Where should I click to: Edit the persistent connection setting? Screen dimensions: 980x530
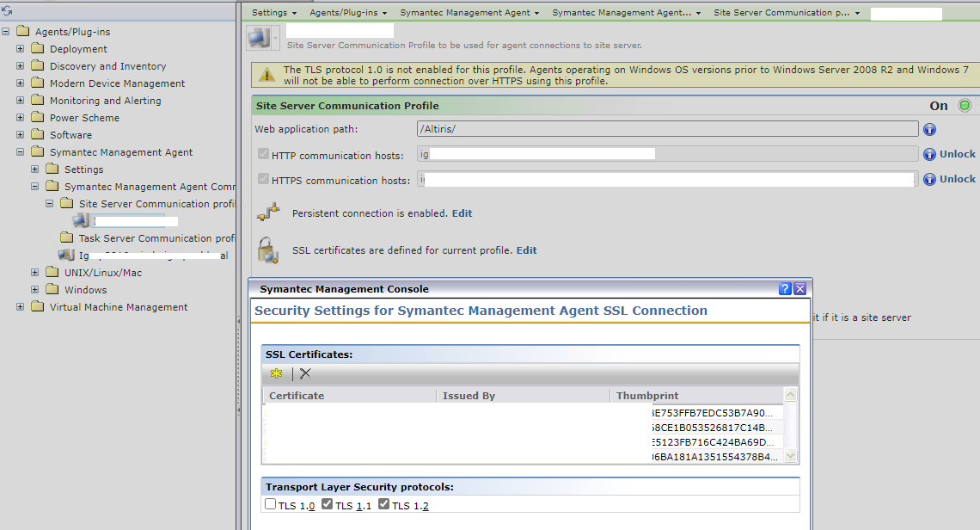pos(462,213)
